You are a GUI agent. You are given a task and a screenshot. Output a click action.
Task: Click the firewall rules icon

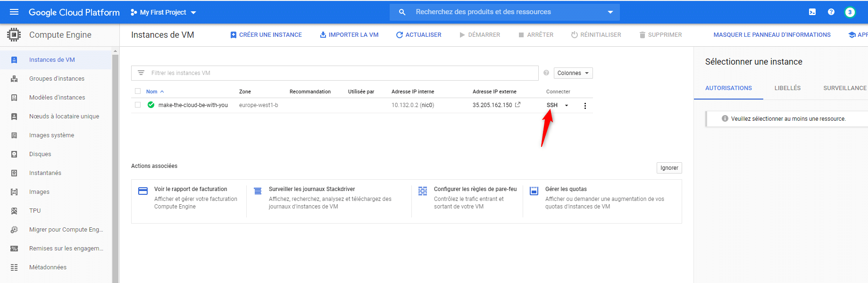coord(423,191)
